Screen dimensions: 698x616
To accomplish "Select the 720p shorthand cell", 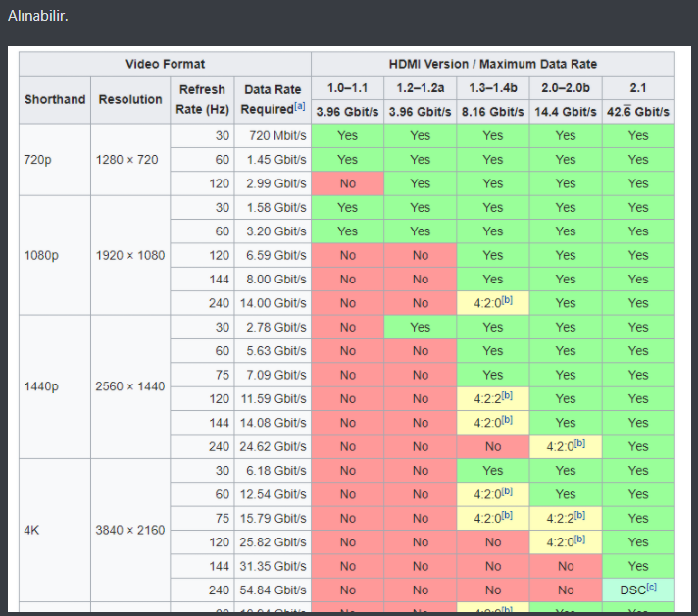I will 55,160.
